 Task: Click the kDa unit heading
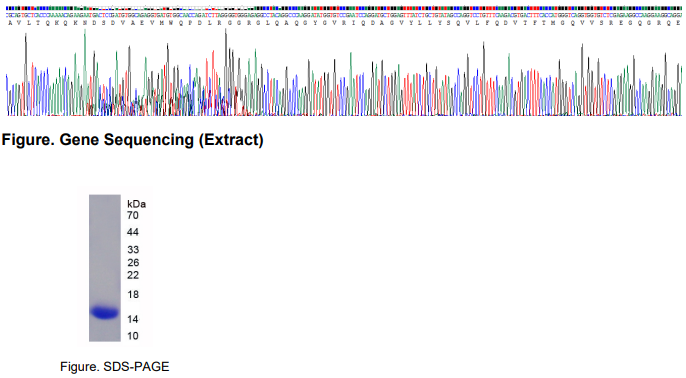click(x=136, y=204)
